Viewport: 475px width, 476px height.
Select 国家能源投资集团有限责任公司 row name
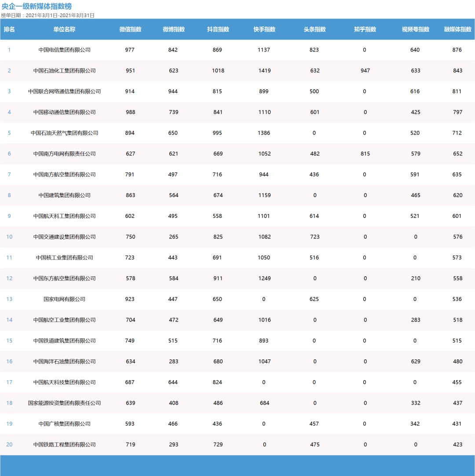[x=64, y=403]
